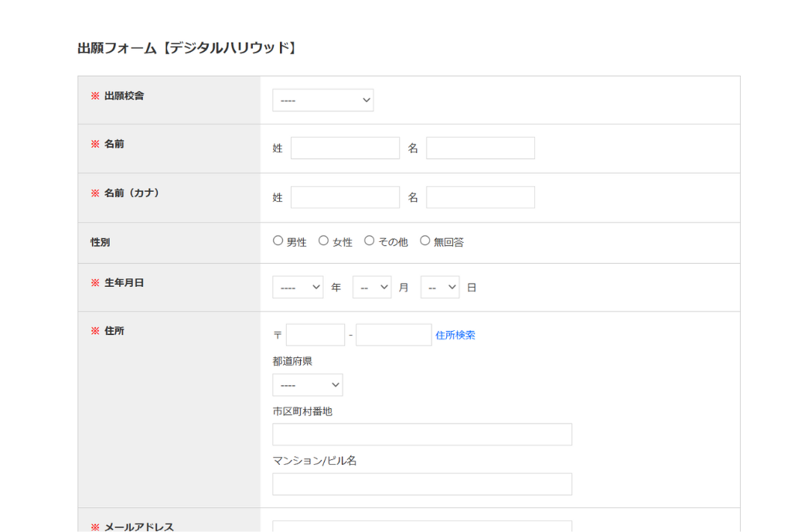Click the メールアドレス input field
The width and height of the screenshot is (798, 532).
pos(421,527)
